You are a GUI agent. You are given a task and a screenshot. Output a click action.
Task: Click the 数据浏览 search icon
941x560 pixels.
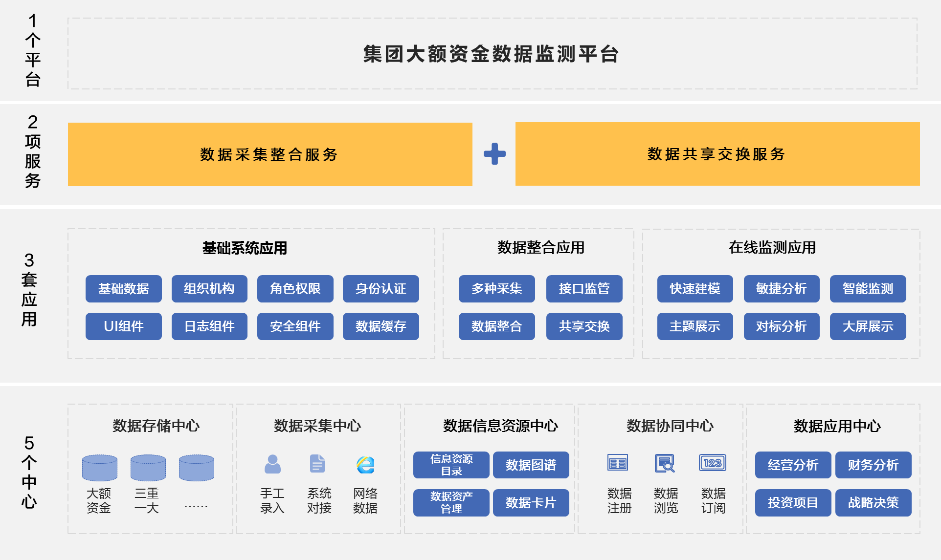(665, 463)
